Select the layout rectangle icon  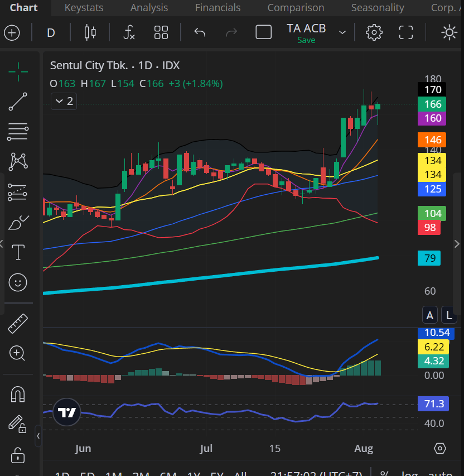(x=263, y=32)
